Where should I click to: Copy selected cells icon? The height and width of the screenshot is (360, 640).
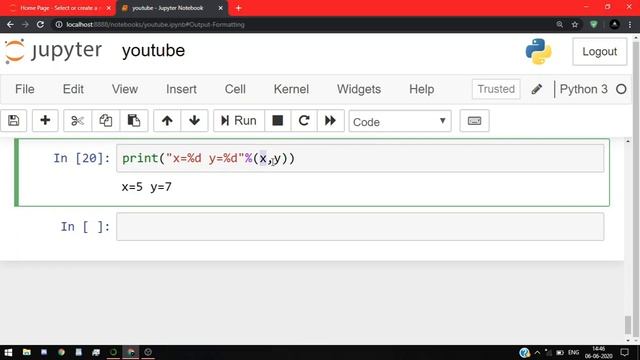pos(106,121)
